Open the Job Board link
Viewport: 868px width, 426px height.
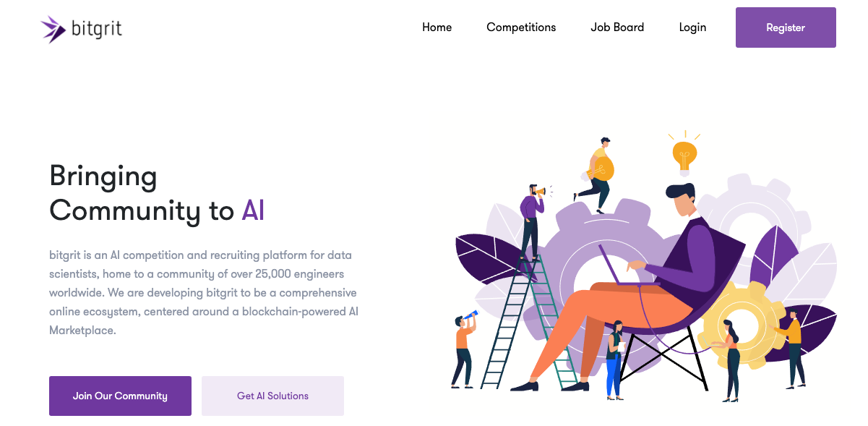point(617,27)
